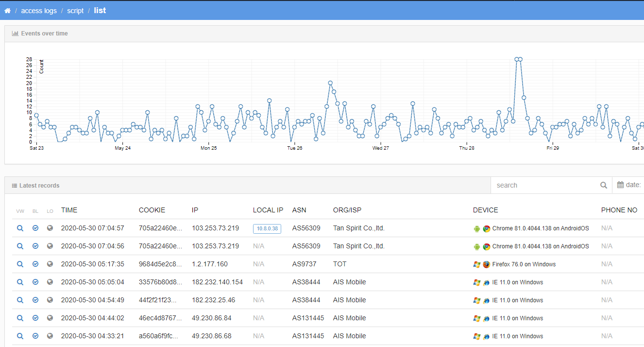644x347 pixels.
Task: Toggle the blocklist check for the 07:04:57 record
Action: (x=35, y=228)
